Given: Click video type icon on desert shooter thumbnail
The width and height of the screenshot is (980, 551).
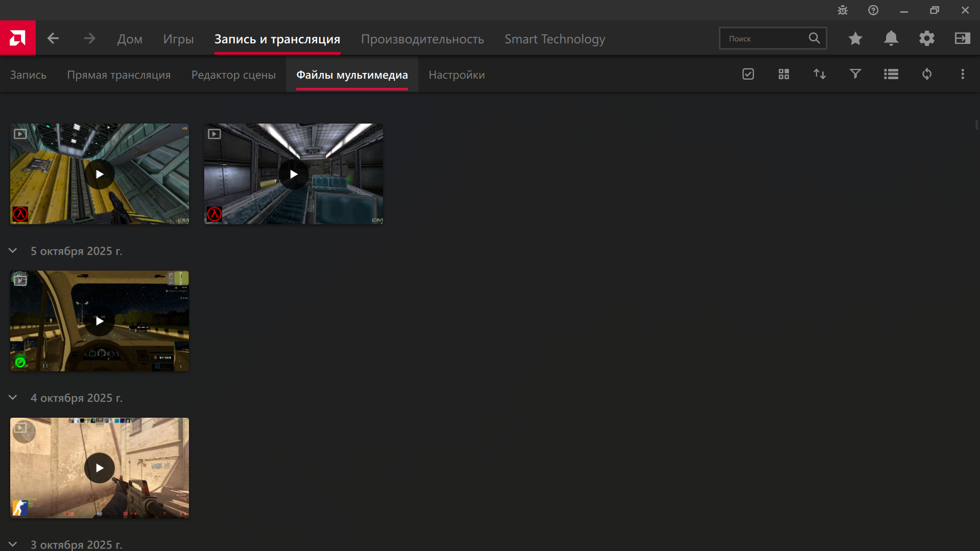Looking at the screenshot, I should 20,427.
